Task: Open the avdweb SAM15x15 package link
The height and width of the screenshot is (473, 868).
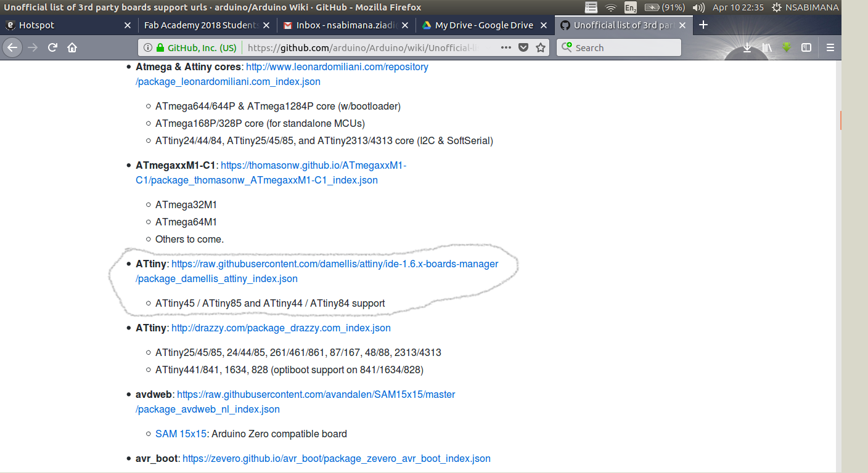Action: (295, 402)
